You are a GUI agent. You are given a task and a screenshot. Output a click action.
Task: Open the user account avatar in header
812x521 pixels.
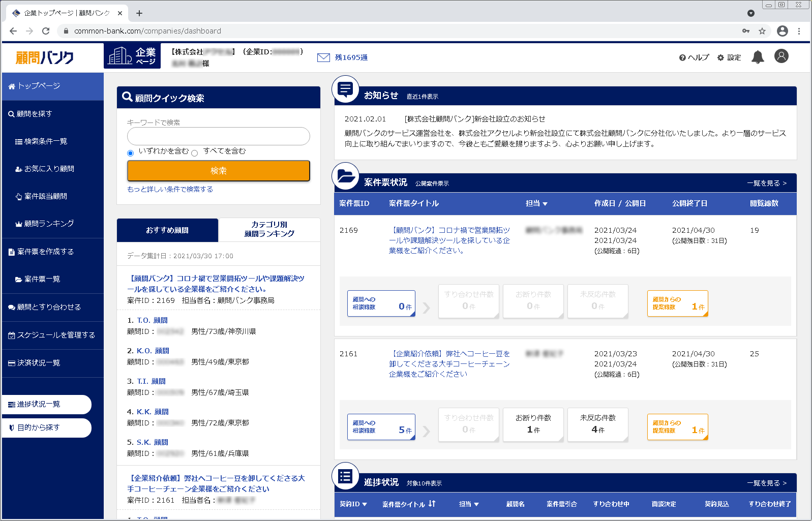pos(781,56)
